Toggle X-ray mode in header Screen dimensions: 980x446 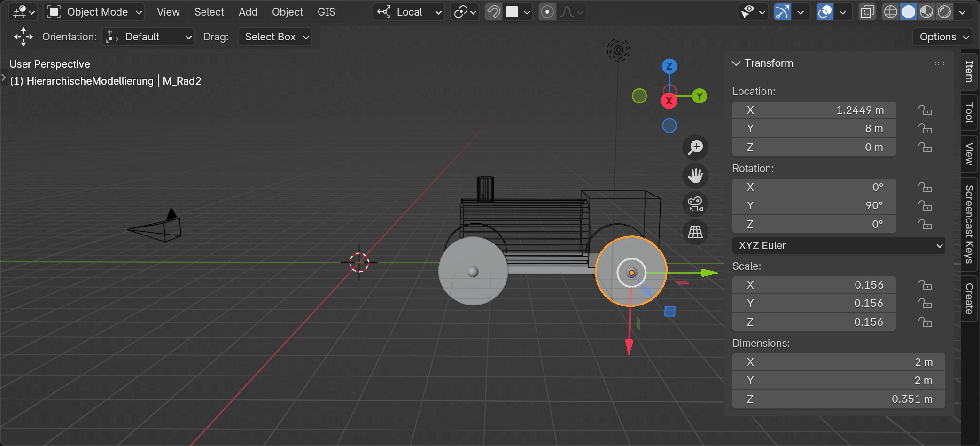(867, 12)
